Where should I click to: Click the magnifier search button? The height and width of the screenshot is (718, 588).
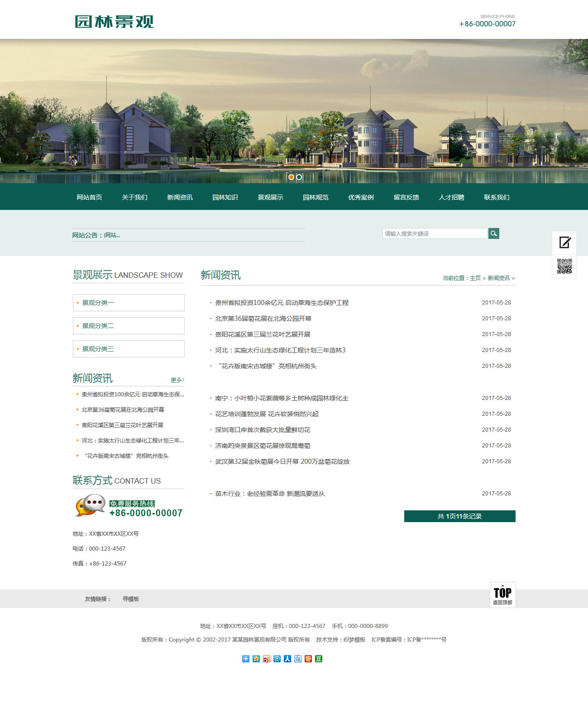pos(493,233)
